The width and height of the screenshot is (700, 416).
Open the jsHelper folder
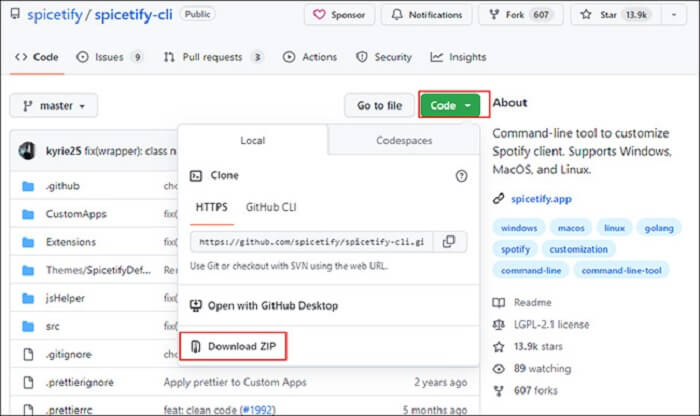coord(65,298)
